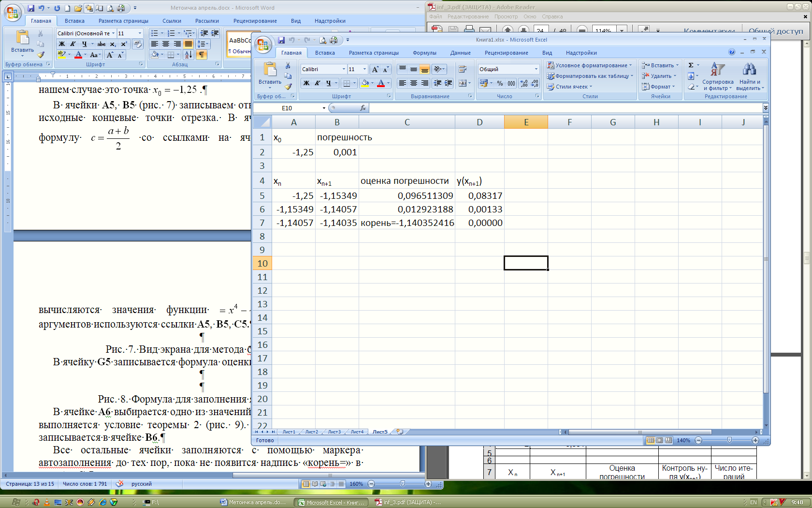Save the Excel workbook from the quick access toolbar
Image resolution: width=812 pixels, height=508 pixels.
point(281,40)
